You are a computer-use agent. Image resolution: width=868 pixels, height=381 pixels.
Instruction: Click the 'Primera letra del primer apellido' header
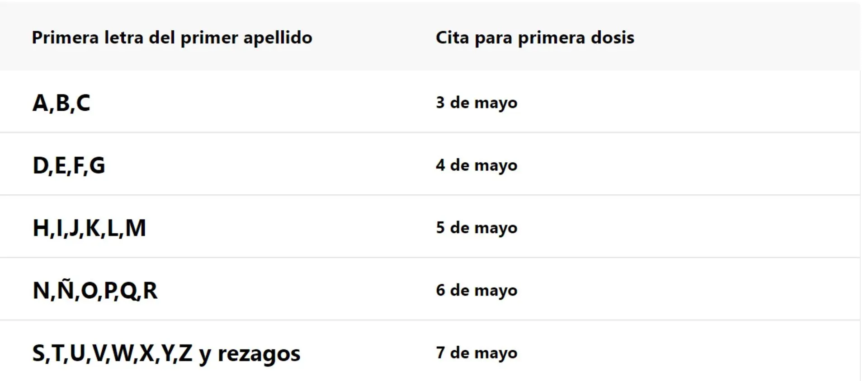tap(172, 38)
